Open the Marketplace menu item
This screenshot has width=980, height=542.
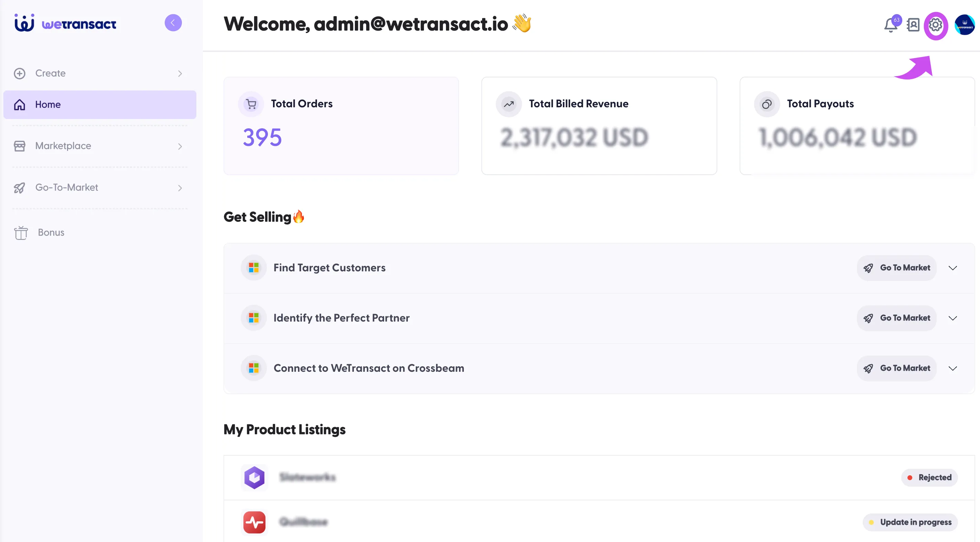[100, 146]
